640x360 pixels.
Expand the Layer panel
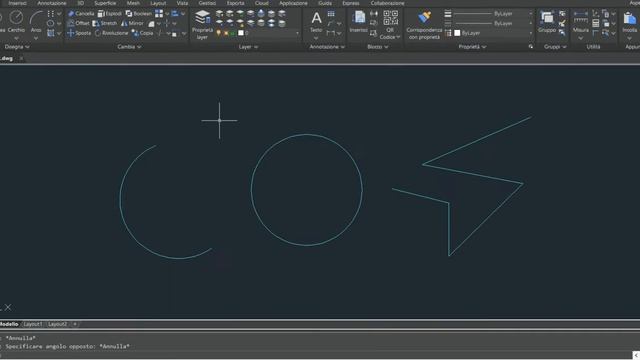click(248, 47)
